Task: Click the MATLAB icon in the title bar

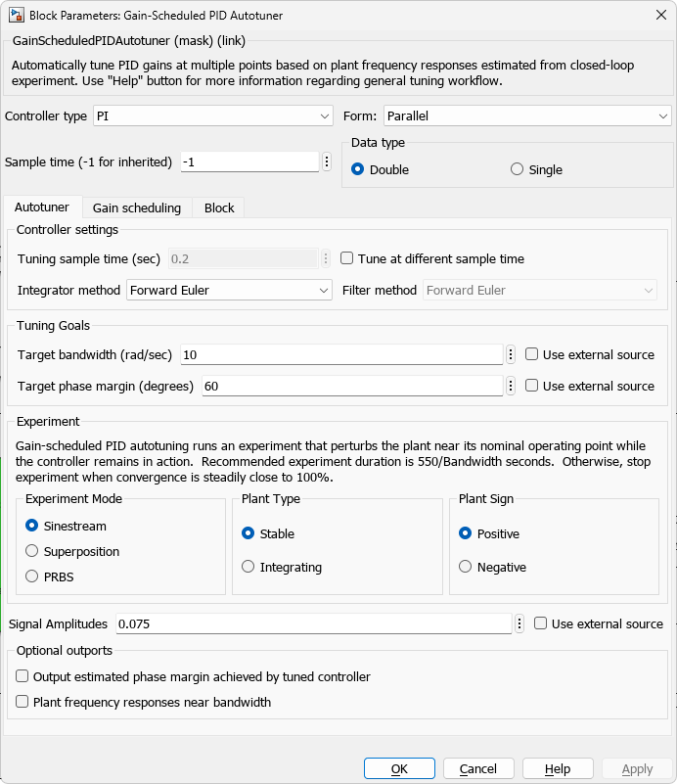Action: 16,15
